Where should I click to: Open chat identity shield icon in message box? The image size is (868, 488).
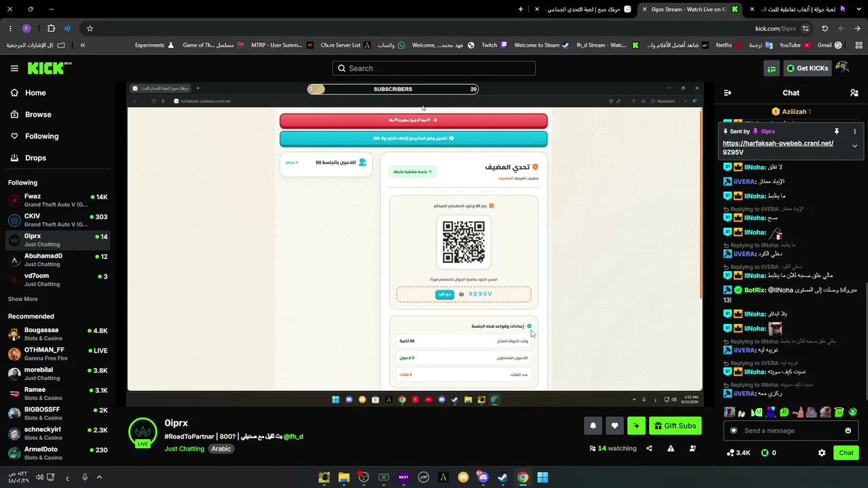click(733, 430)
